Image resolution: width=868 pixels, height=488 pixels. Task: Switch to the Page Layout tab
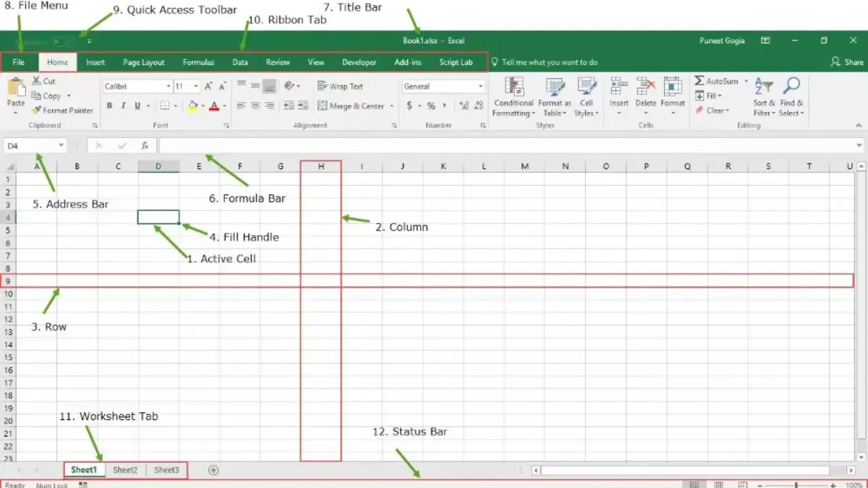point(143,62)
